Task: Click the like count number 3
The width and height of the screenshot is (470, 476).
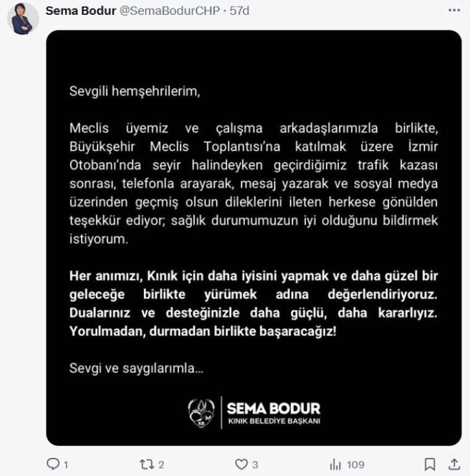Action: tap(255, 465)
